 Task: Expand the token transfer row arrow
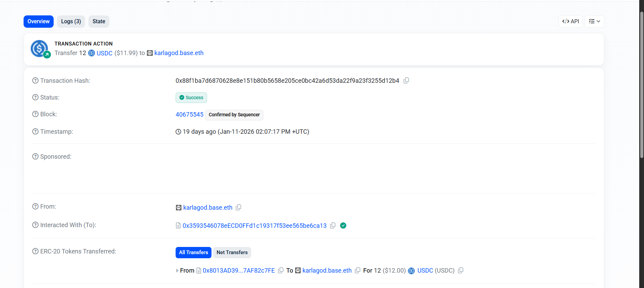177,271
